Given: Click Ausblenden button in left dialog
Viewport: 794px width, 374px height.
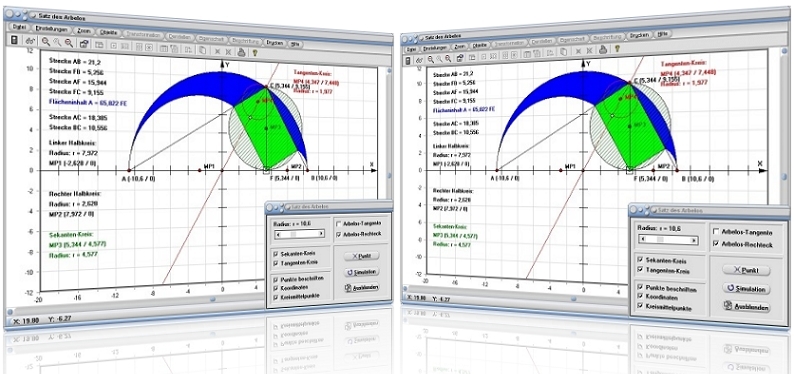Looking at the screenshot, I should [x=362, y=287].
